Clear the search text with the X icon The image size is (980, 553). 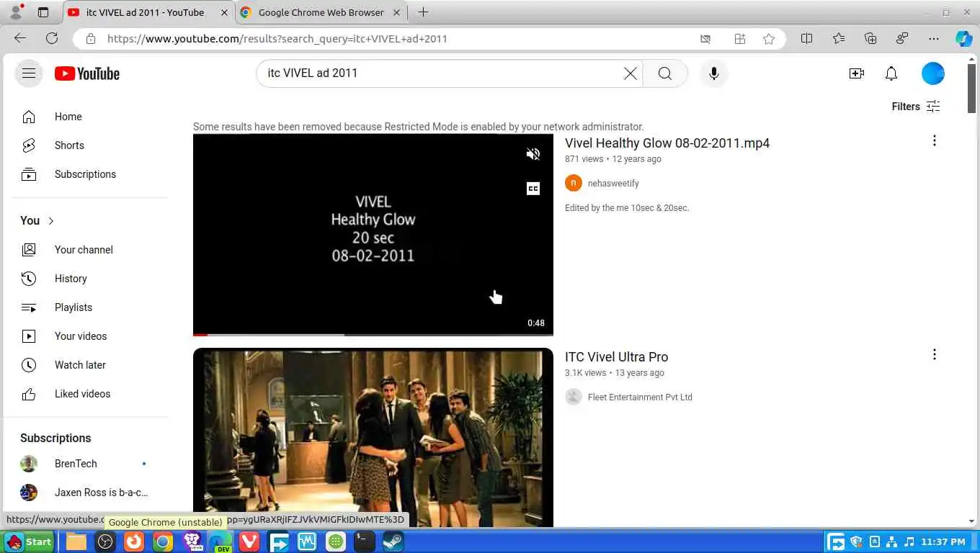630,73
